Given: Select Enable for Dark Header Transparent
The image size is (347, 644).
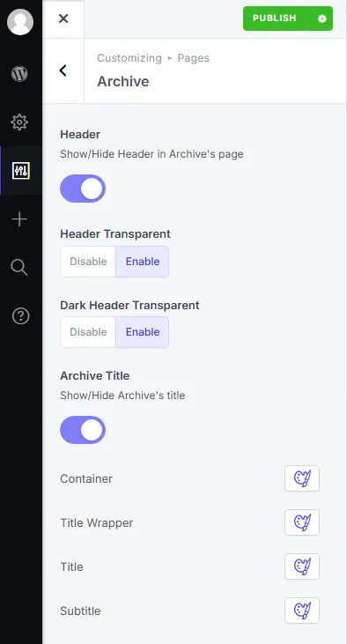Looking at the screenshot, I should point(143,332).
